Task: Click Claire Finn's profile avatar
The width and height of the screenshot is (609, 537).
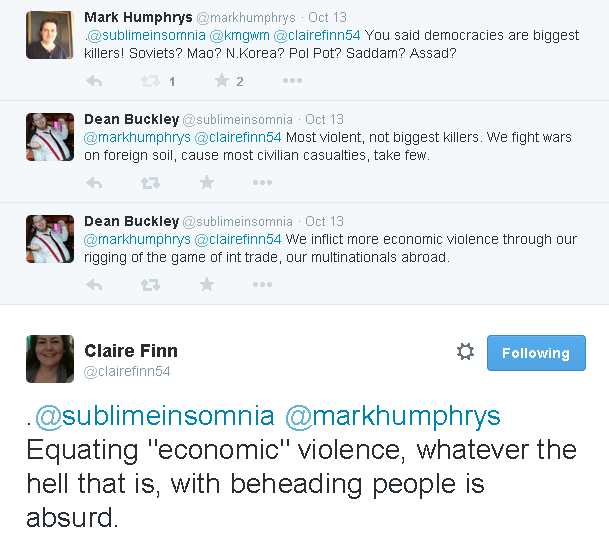Action: (50, 359)
